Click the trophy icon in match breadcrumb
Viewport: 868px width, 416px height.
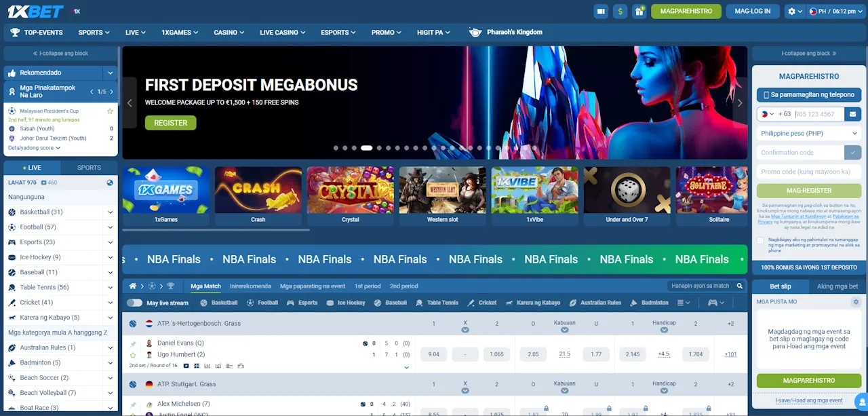[x=170, y=286]
